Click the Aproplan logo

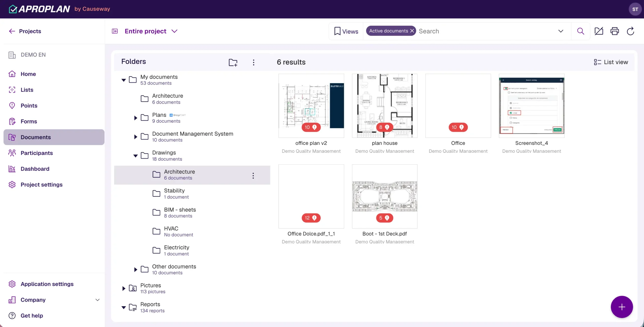coord(39,9)
